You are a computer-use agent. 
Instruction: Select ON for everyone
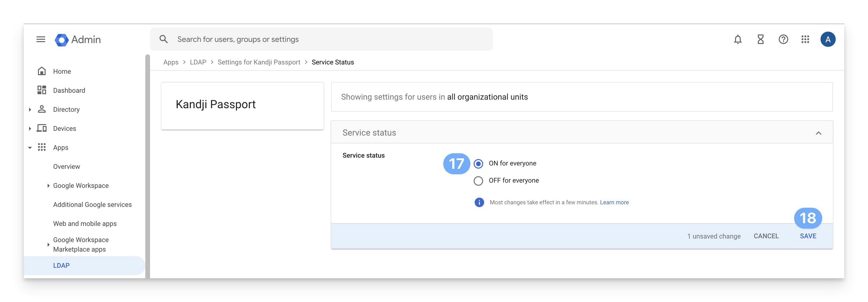pos(478,164)
